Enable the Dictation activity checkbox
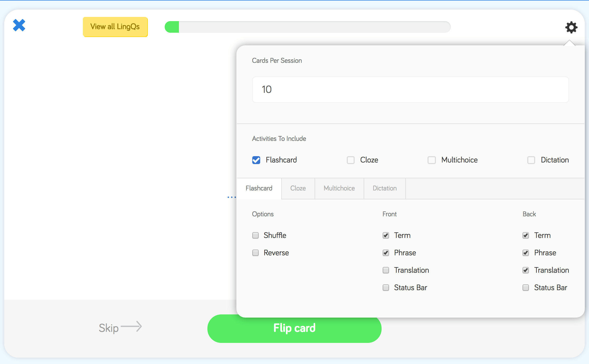Image resolution: width=589 pixels, height=364 pixels. pyautogui.click(x=531, y=160)
